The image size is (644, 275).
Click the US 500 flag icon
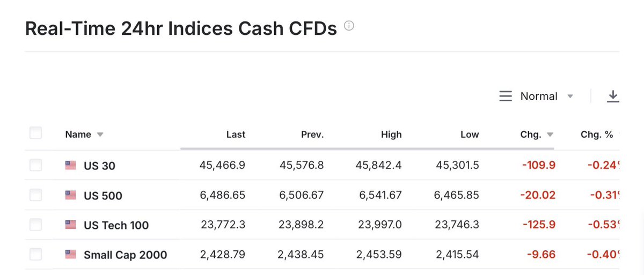70,196
